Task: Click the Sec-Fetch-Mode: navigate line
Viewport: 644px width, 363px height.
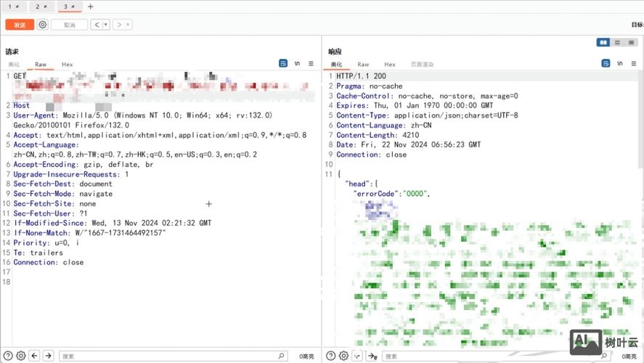Action: (63, 194)
